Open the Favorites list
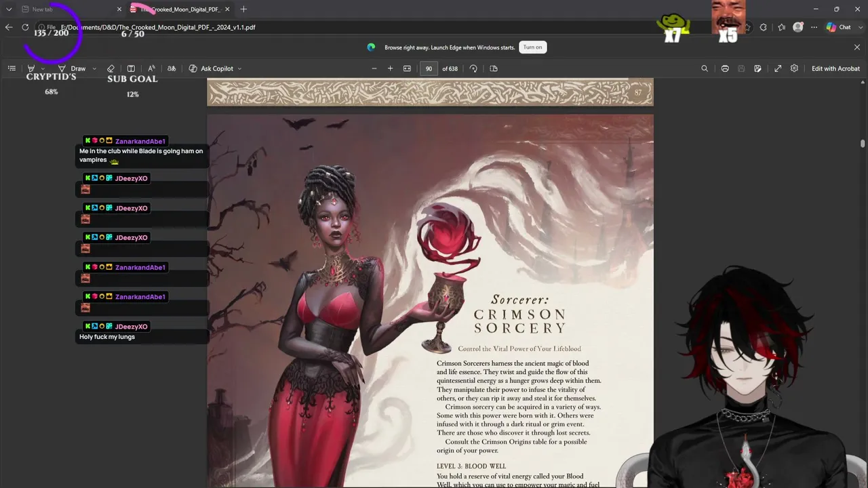Screen dimensions: 868x488 [781, 27]
